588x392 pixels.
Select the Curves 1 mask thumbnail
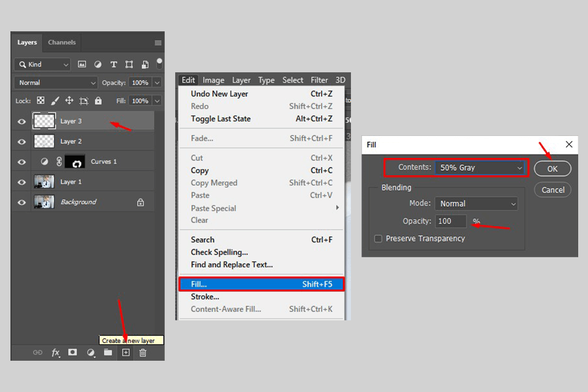[75, 162]
